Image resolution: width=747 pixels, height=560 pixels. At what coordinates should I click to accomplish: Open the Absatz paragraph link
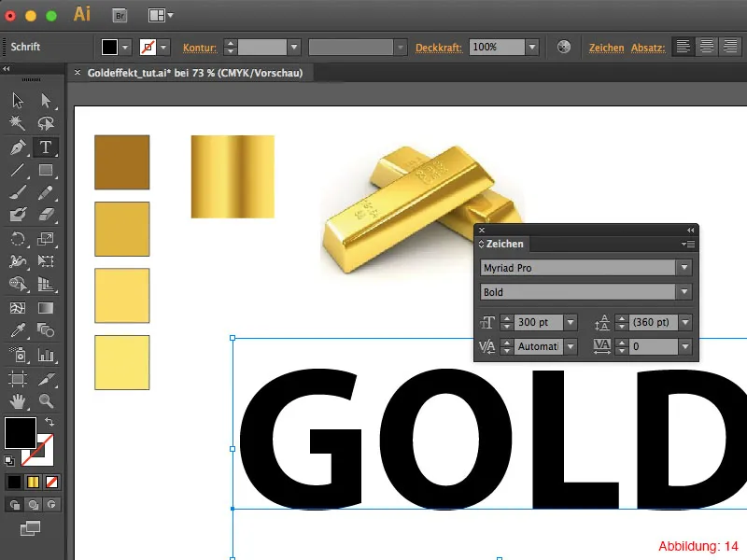(648, 48)
